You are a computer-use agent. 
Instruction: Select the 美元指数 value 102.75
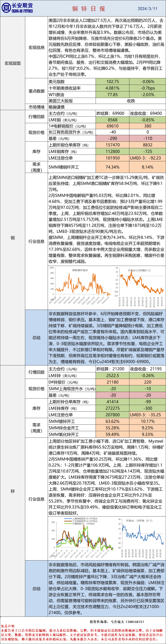click(x=113, y=82)
